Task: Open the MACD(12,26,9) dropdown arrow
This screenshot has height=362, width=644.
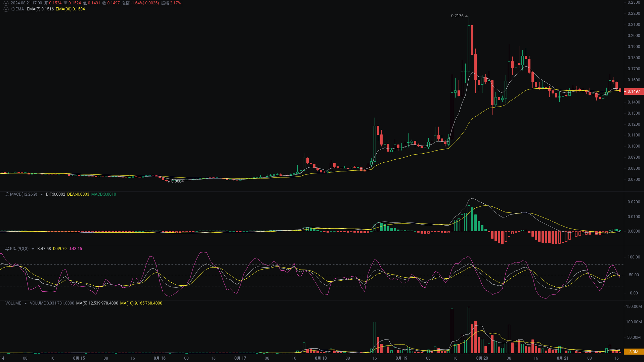Action: [x=41, y=195]
